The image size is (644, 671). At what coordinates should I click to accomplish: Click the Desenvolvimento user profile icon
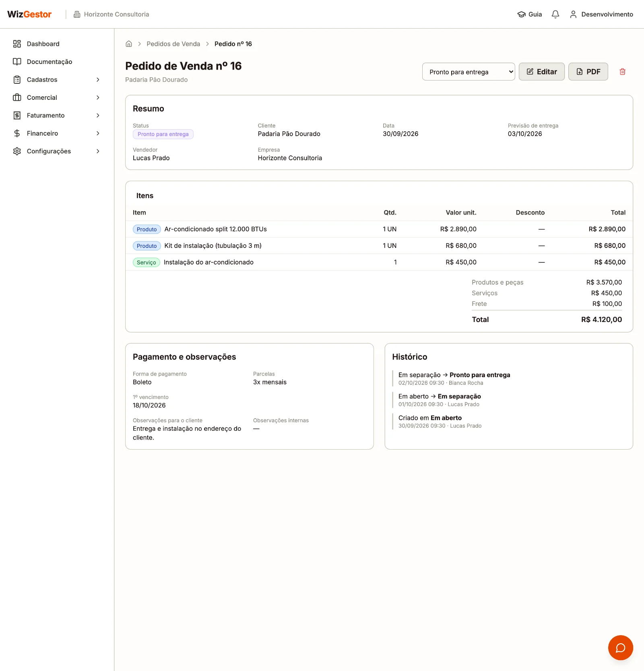click(573, 14)
